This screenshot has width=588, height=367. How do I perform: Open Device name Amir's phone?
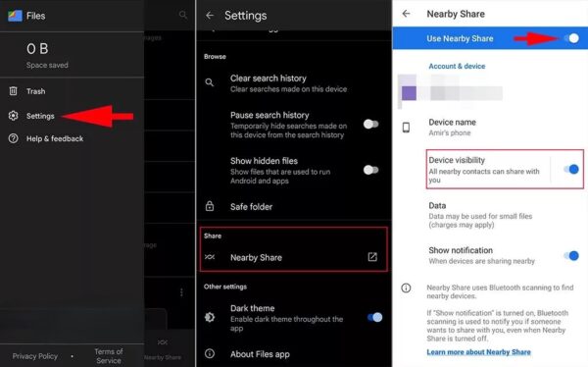[452, 128]
